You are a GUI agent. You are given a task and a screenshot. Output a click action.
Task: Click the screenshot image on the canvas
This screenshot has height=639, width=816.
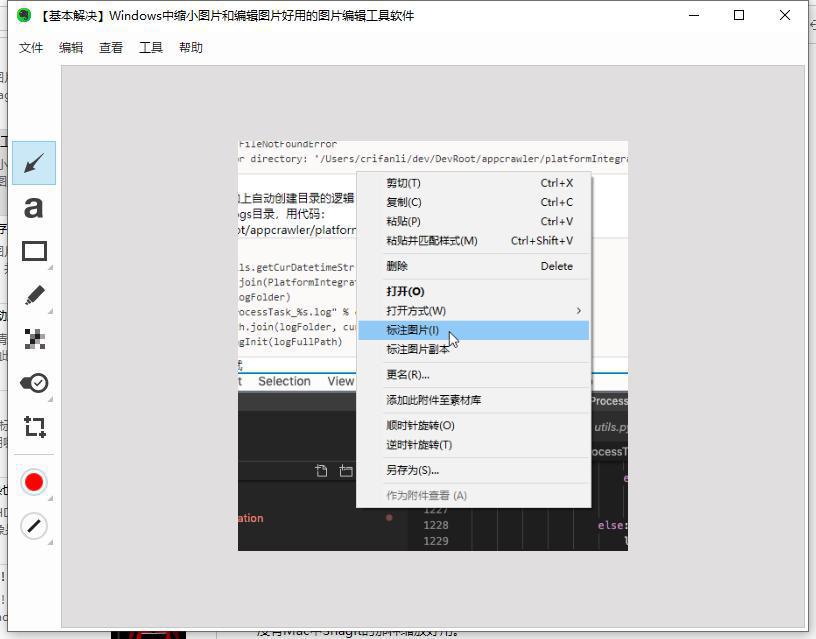pyautogui.click(x=433, y=346)
